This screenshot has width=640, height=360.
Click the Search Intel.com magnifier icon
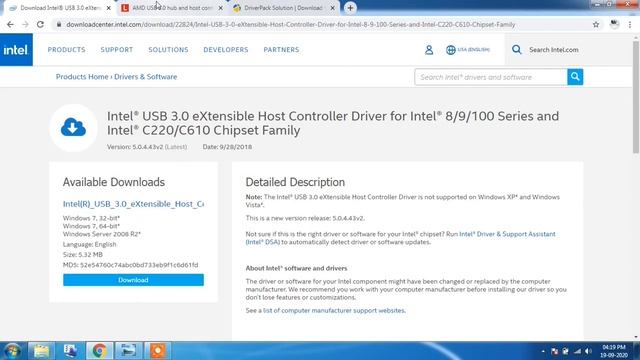pos(517,50)
